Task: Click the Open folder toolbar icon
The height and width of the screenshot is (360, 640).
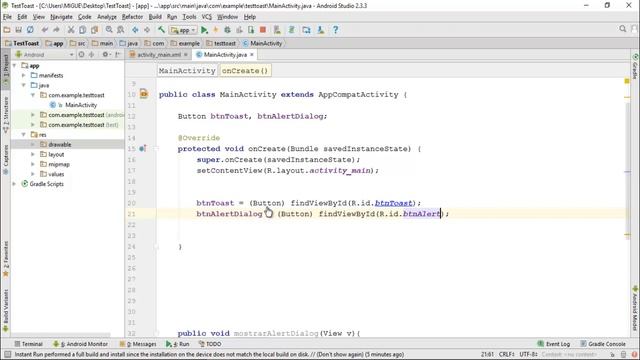Action: point(7,30)
